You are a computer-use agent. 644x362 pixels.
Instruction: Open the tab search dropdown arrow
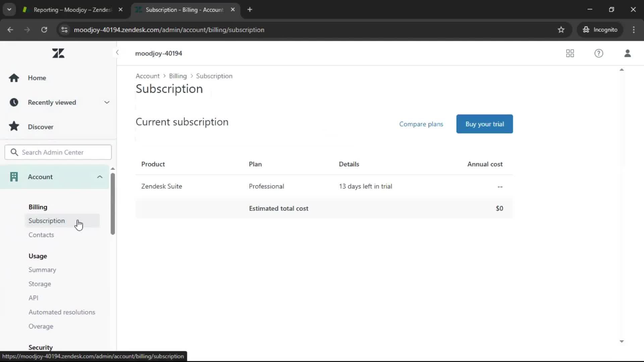coord(9,10)
